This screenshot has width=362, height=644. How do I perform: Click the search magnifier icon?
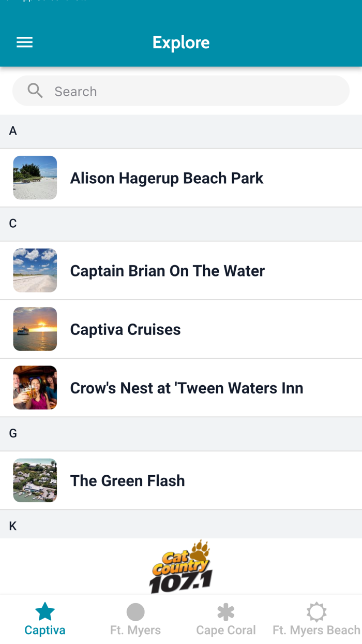35,90
